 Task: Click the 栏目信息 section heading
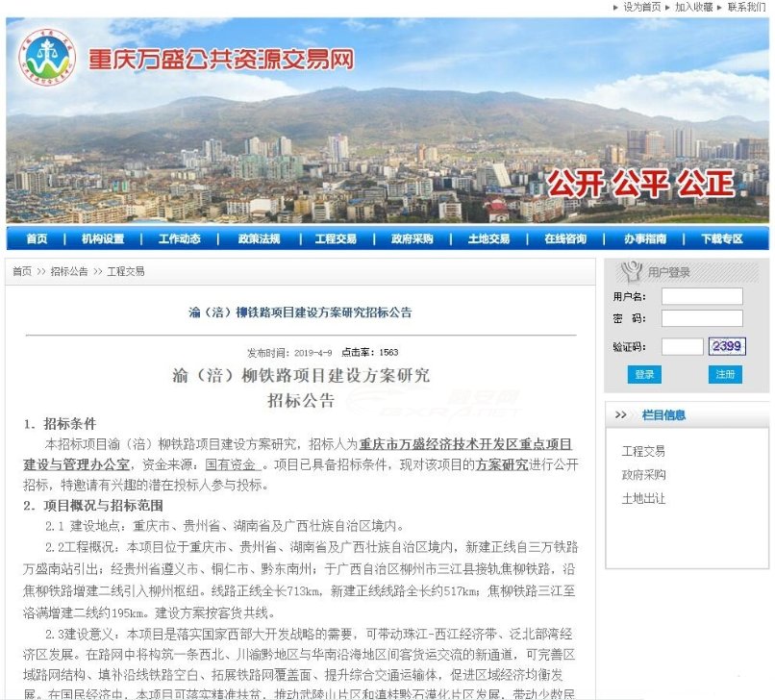663,414
